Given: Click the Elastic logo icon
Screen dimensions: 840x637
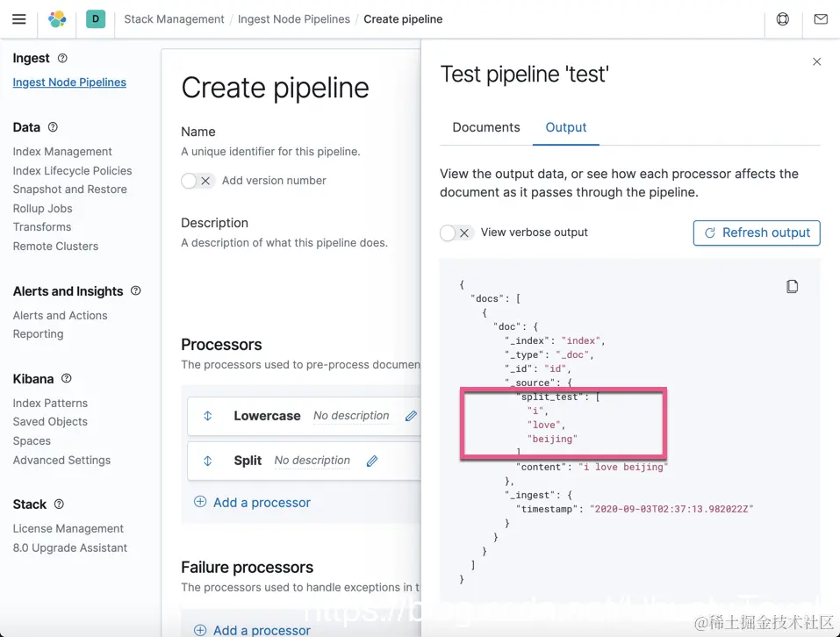Looking at the screenshot, I should (x=57, y=19).
